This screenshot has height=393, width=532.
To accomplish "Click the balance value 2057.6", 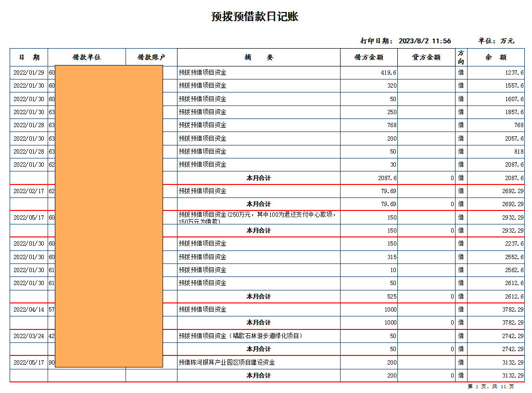I will 514,139.
